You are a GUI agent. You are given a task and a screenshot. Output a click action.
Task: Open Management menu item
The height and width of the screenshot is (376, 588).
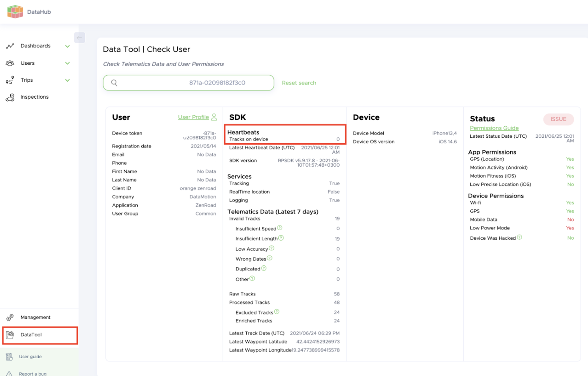coord(36,318)
